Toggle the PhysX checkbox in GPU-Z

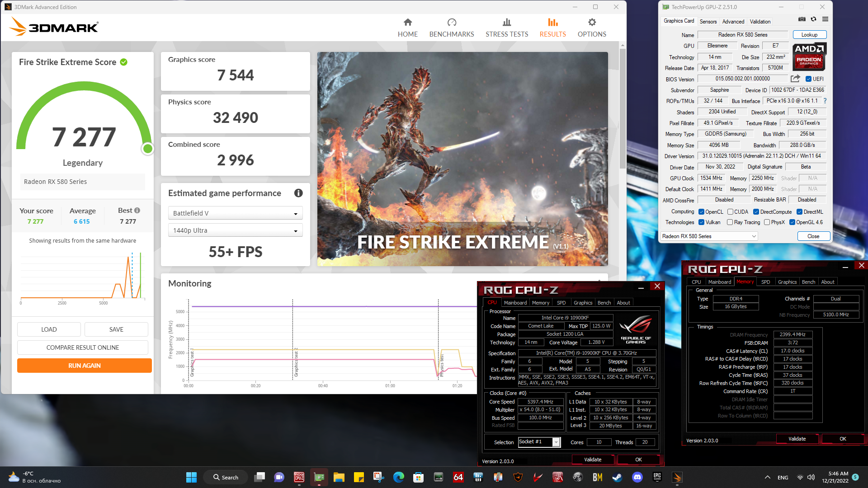[767, 222]
